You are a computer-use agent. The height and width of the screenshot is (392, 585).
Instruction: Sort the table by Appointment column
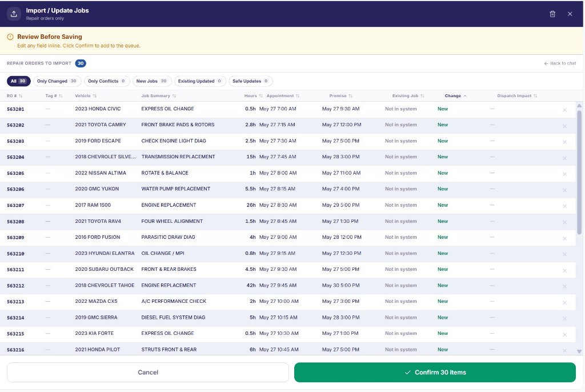pos(283,96)
